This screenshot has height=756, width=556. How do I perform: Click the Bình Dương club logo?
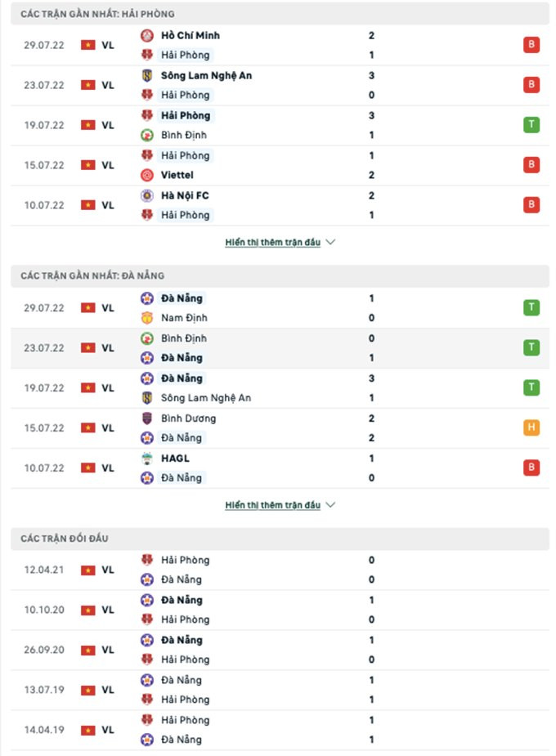point(147,418)
